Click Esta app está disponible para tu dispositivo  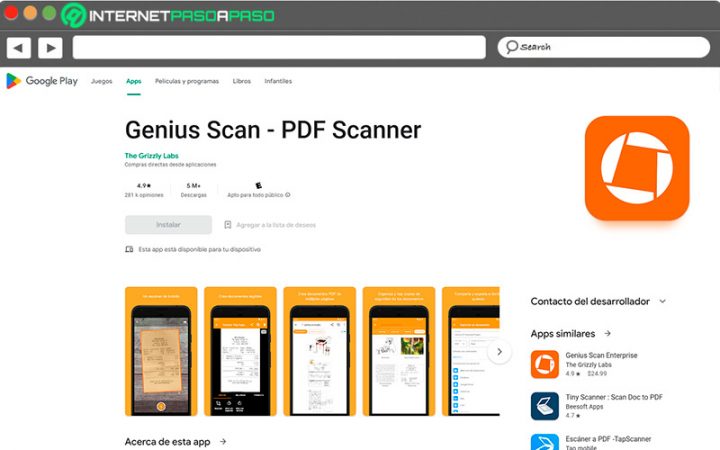pyautogui.click(x=200, y=249)
